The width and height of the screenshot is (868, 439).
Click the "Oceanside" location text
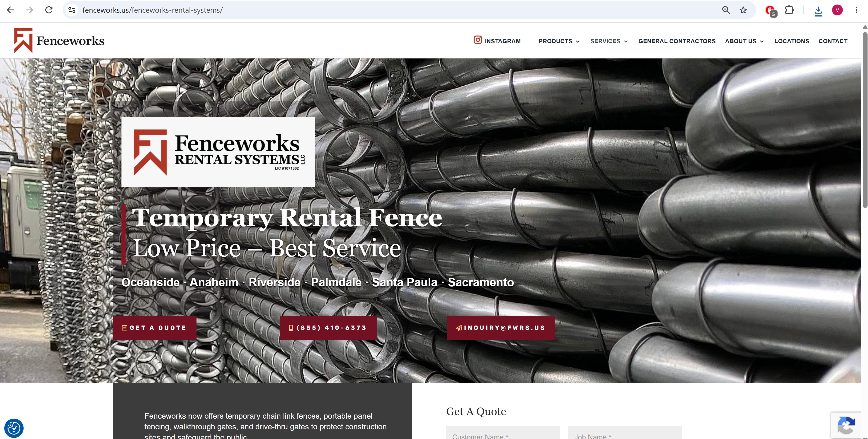(150, 282)
